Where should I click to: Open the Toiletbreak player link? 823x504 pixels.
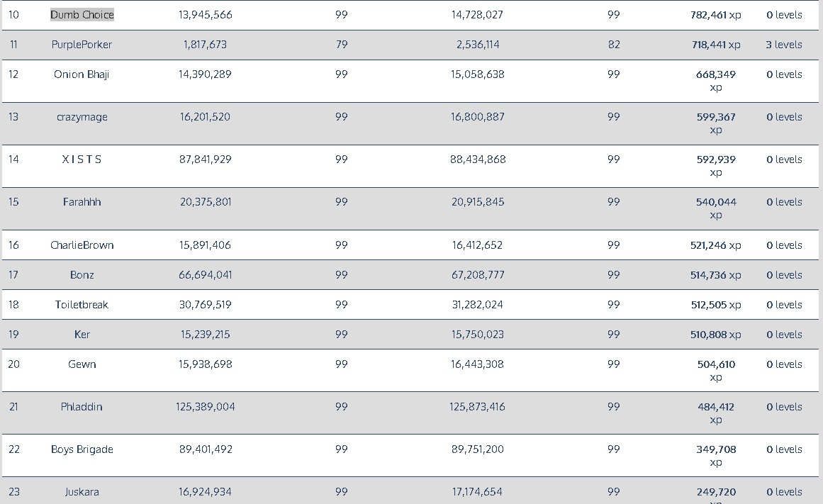pyautogui.click(x=82, y=305)
